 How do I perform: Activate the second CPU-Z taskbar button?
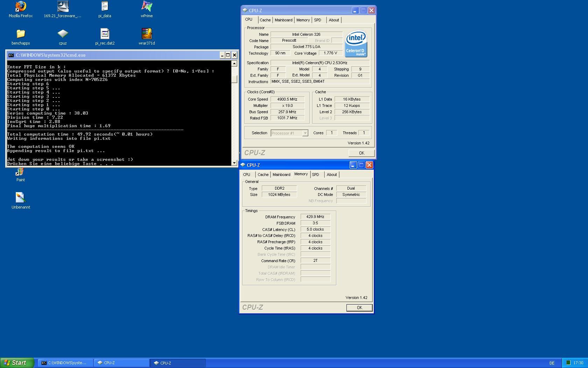[x=178, y=363]
